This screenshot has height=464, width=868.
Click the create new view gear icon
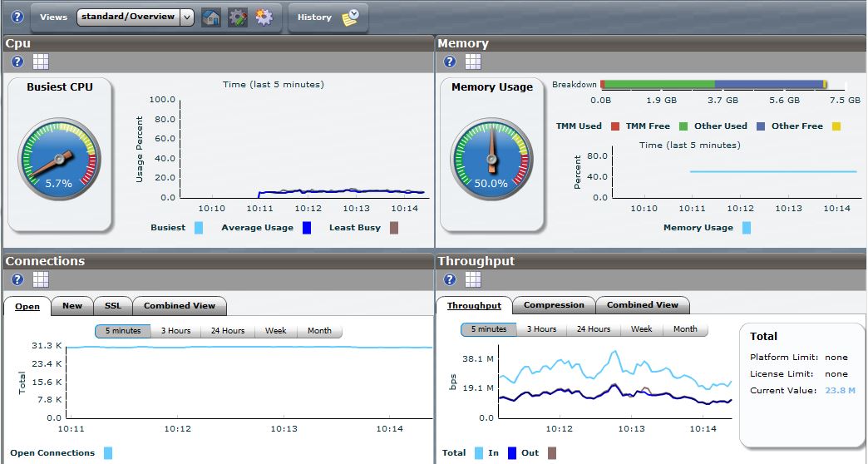click(x=264, y=17)
